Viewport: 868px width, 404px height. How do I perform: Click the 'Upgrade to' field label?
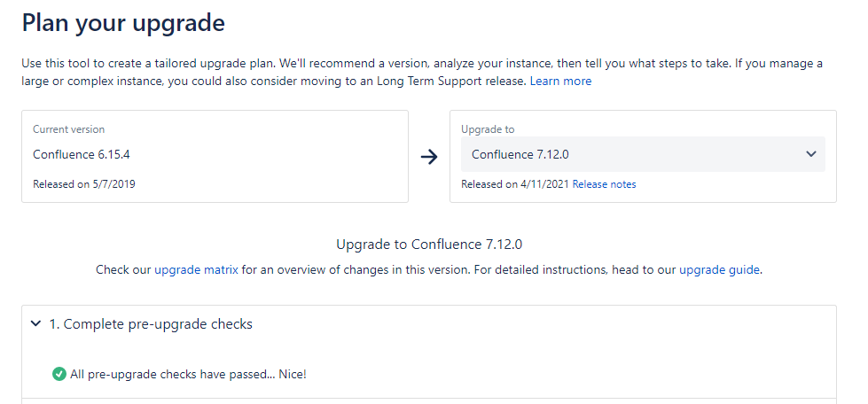tap(488, 129)
